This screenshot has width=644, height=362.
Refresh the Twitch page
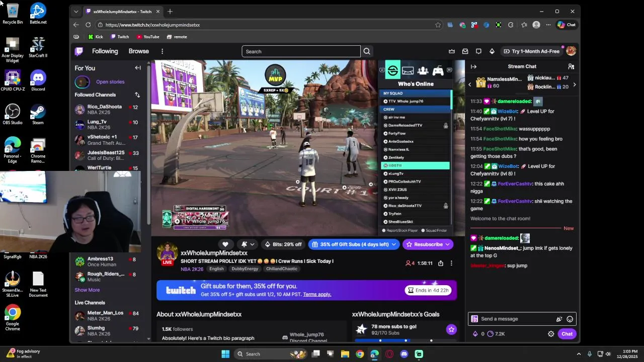(x=88, y=25)
